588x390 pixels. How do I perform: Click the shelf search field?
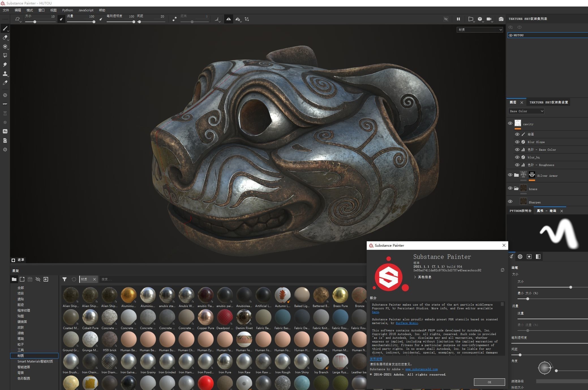coord(232,279)
